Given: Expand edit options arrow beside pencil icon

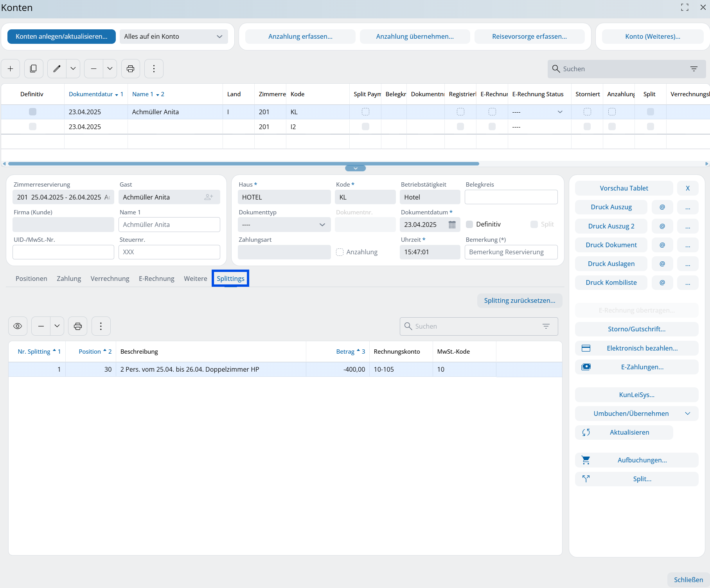Looking at the screenshot, I should [73, 69].
